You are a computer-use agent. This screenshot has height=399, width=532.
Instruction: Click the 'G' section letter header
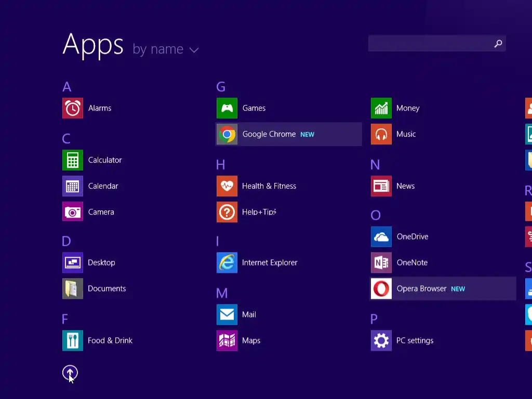(221, 87)
